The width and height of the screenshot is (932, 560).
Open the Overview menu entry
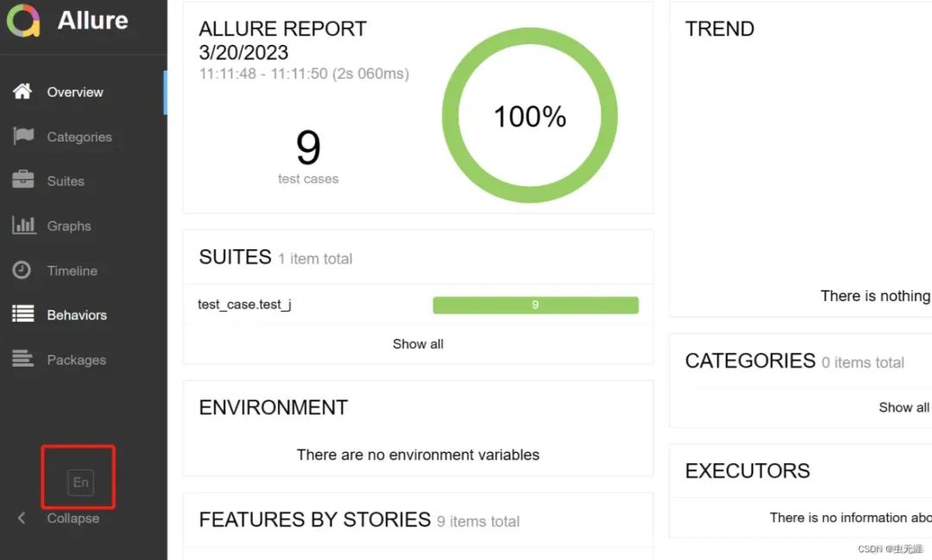click(74, 91)
